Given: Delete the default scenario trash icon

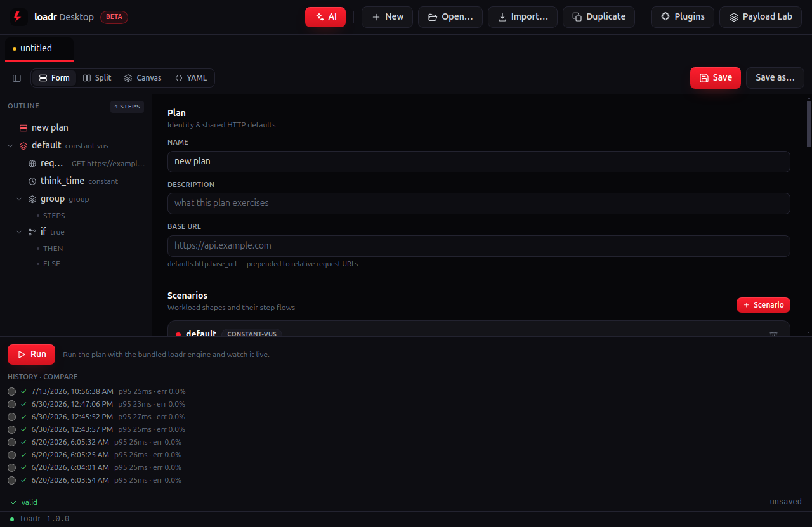Looking at the screenshot, I should pos(773,334).
